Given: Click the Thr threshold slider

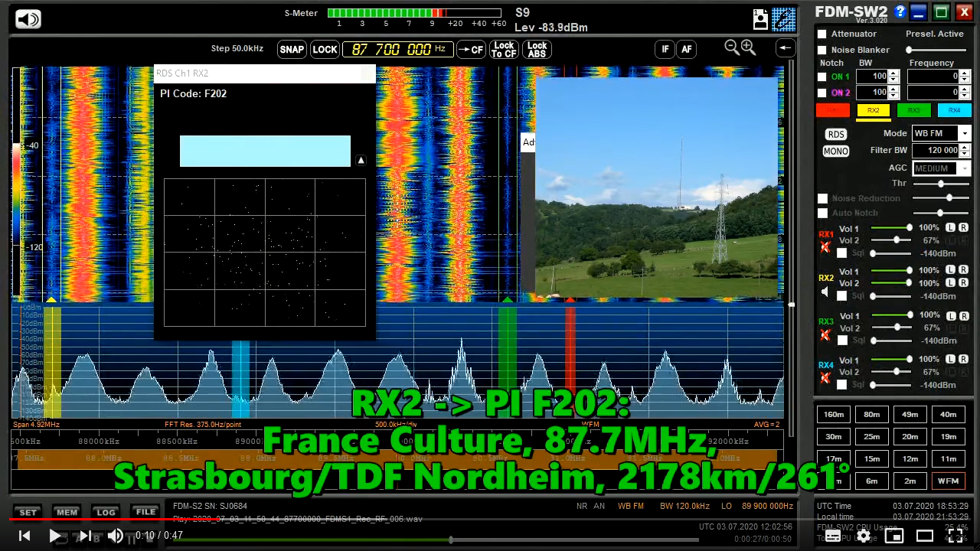Looking at the screenshot, I should coord(940,184).
